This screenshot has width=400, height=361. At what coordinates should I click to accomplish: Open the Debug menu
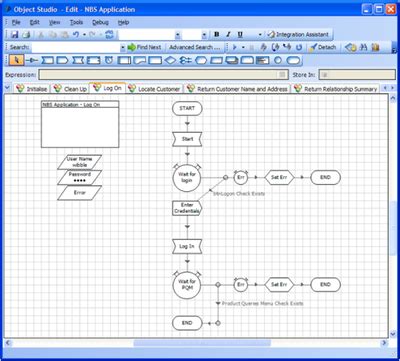(x=100, y=22)
